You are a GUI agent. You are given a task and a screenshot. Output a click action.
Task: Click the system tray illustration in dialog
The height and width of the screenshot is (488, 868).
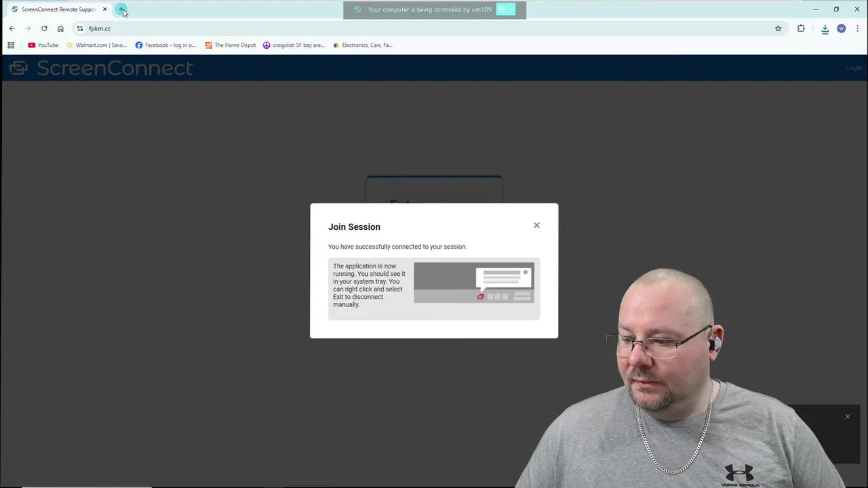[474, 282]
